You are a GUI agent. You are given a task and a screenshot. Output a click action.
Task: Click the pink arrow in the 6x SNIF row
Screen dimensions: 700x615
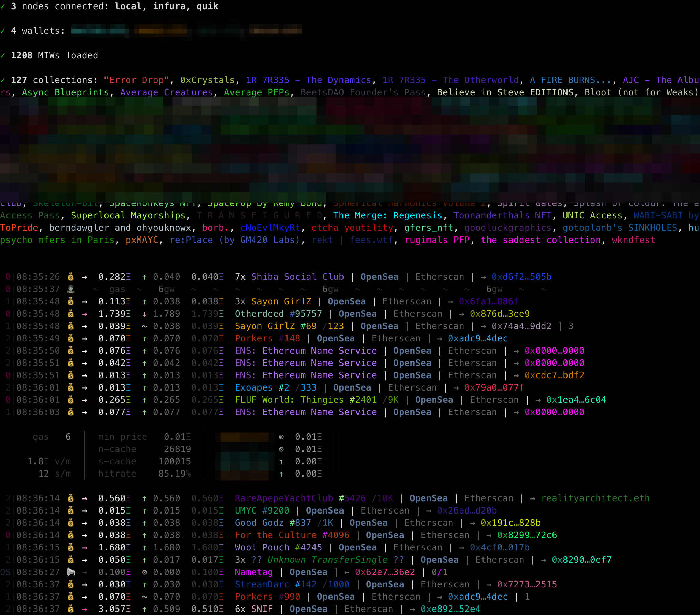pyautogui.click(x=85, y=609)
